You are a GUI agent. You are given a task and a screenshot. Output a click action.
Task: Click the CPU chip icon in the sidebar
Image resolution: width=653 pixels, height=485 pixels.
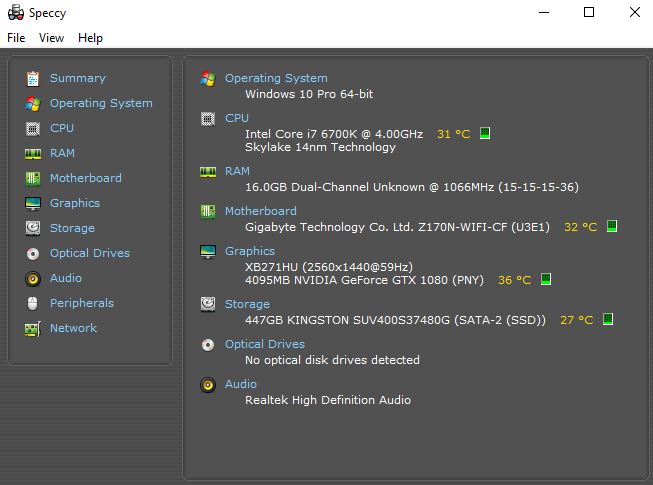[33, 128]
